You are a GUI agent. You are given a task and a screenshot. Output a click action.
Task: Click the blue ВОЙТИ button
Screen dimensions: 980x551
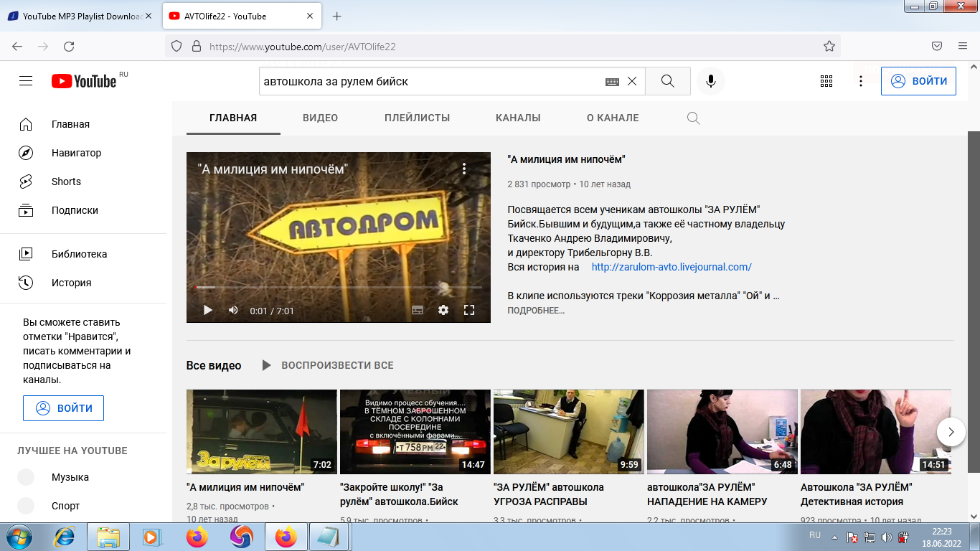click(918, 80)
